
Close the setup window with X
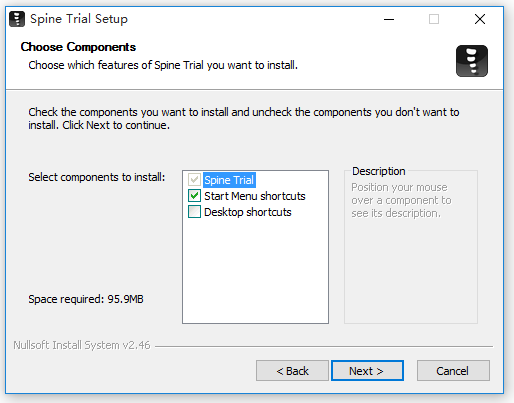[x=480, y=19]
